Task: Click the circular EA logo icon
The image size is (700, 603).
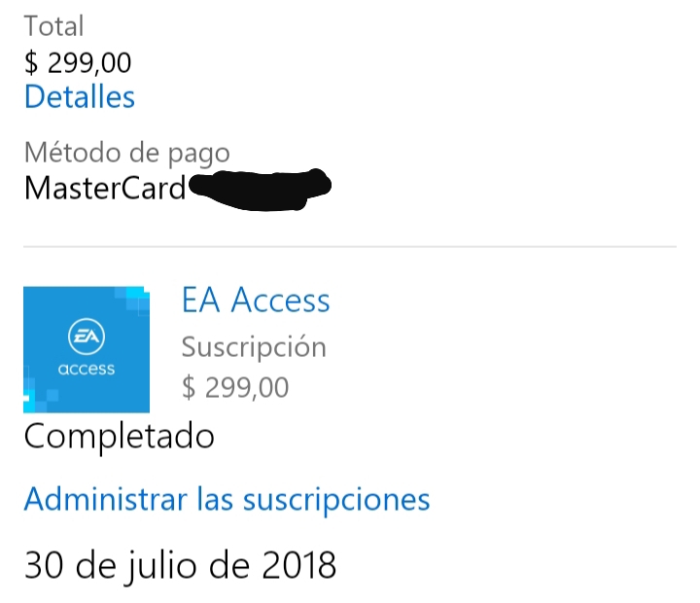Action: point(87,337)
